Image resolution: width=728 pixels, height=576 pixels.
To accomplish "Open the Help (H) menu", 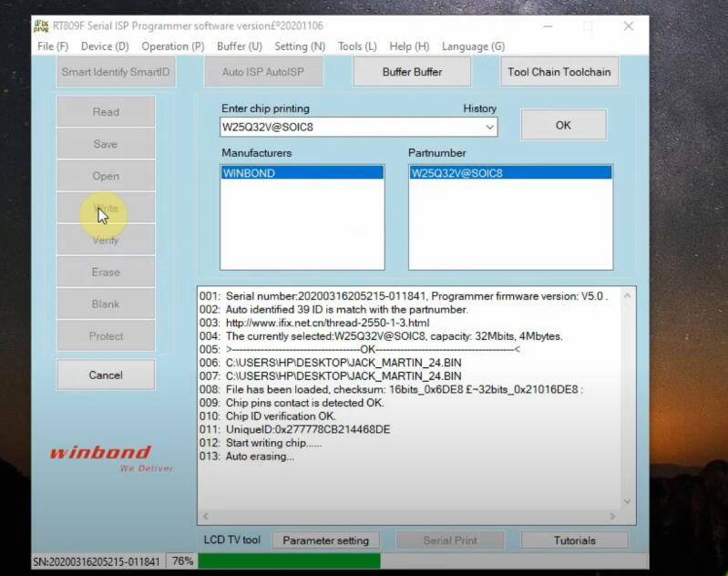I will pyautogui.click(x=409, y=46).
